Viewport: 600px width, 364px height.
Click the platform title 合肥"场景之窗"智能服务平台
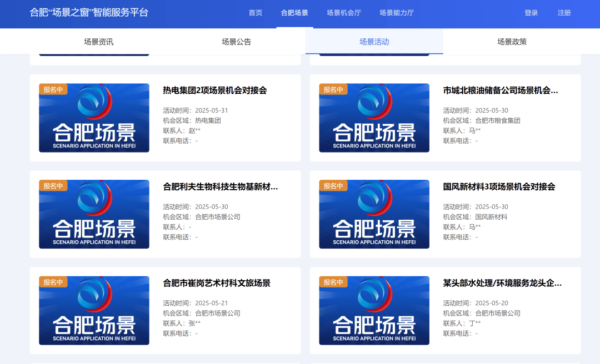point(89,12)
